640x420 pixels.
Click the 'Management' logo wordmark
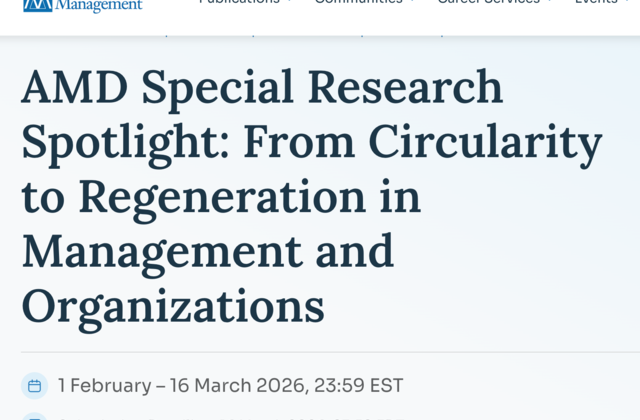[x=98, y=6]
